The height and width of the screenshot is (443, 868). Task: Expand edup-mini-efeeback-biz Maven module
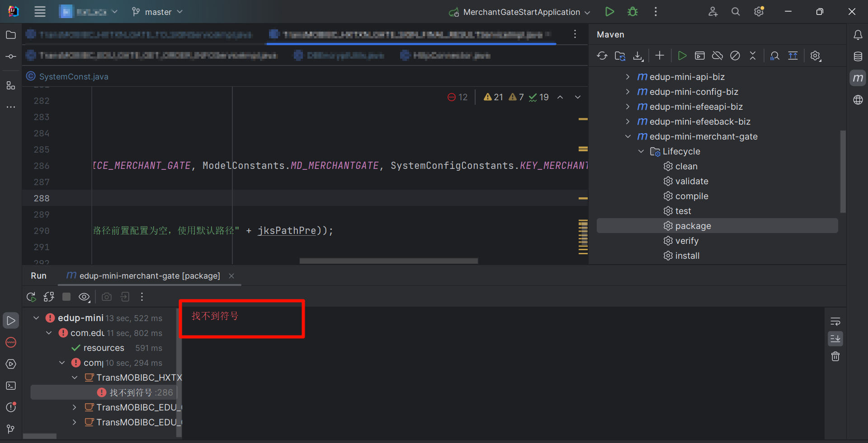click(627, 121)
